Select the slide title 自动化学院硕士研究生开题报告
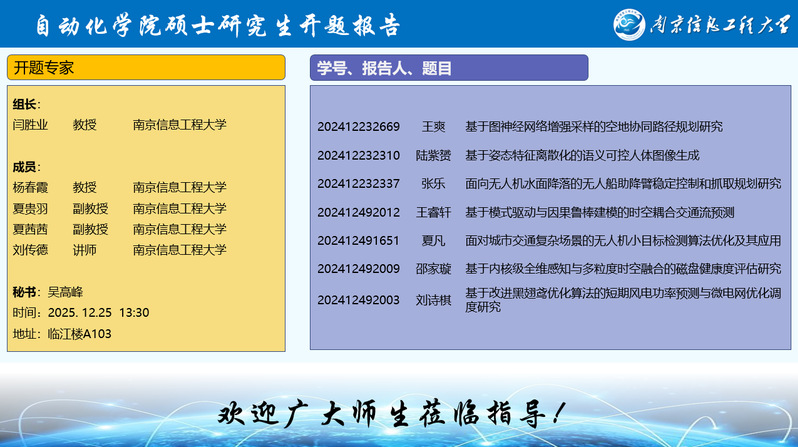 pyautogui.click(x=217, y=24)
